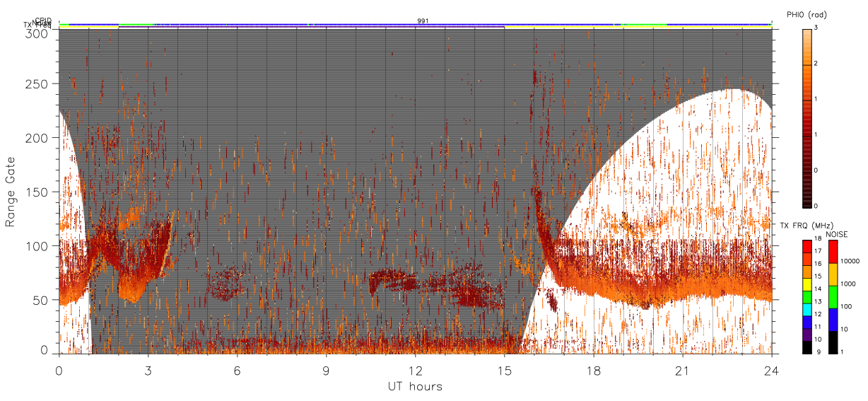The image size is (868, 401).
Task: Click the blue segment of NOISE legend
Action: 833,320
